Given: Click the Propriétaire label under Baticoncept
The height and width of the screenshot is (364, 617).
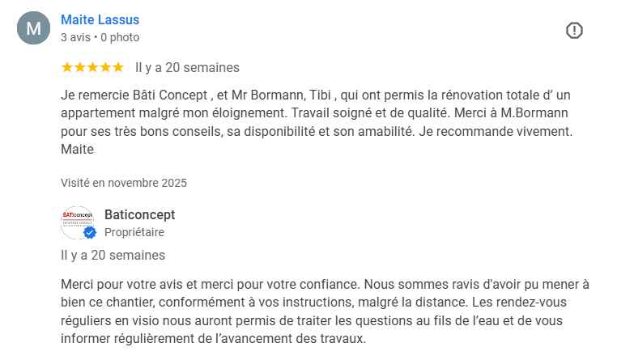Looking at the screenshot, I should click(134, 232).
